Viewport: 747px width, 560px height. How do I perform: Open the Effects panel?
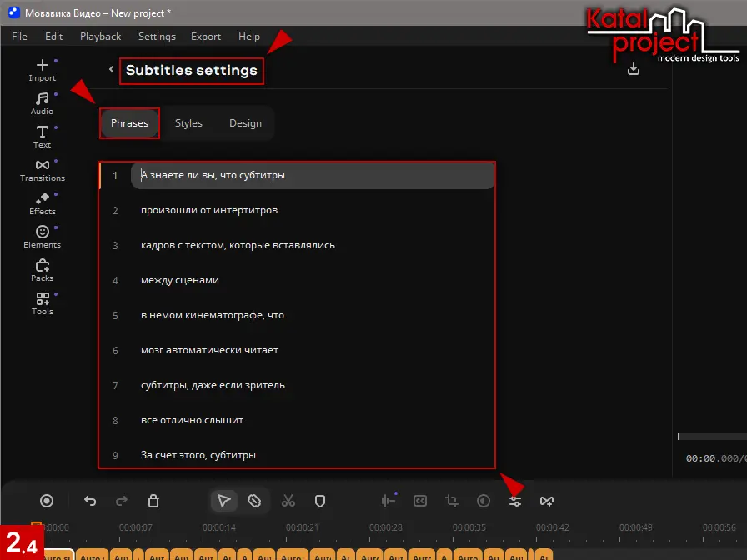click(43, 203)
